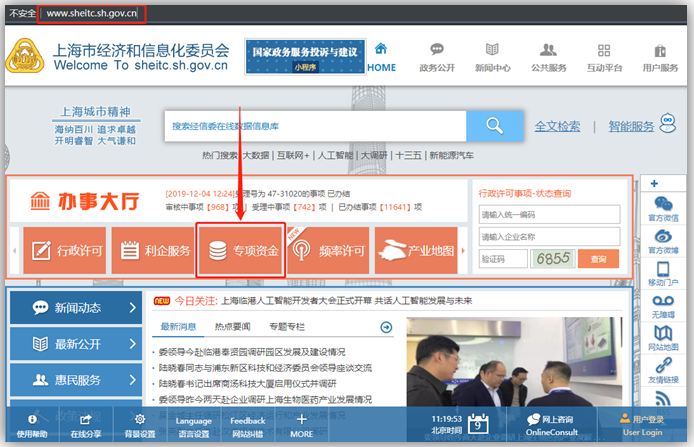Click hot search term 大数据

tap(256, 155)
